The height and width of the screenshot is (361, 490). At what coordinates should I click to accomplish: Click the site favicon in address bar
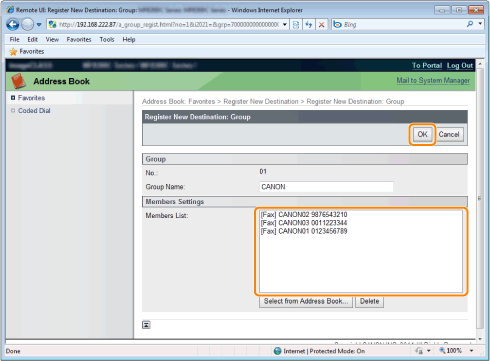tap(52, 24)
